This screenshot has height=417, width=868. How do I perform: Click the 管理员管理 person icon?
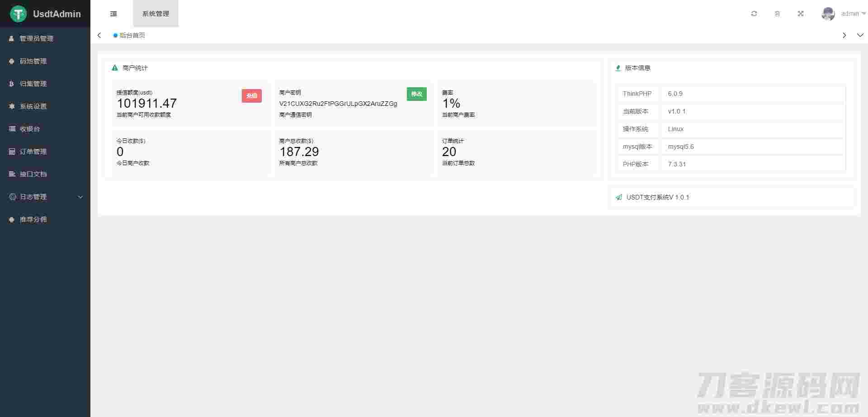point(12,38)
